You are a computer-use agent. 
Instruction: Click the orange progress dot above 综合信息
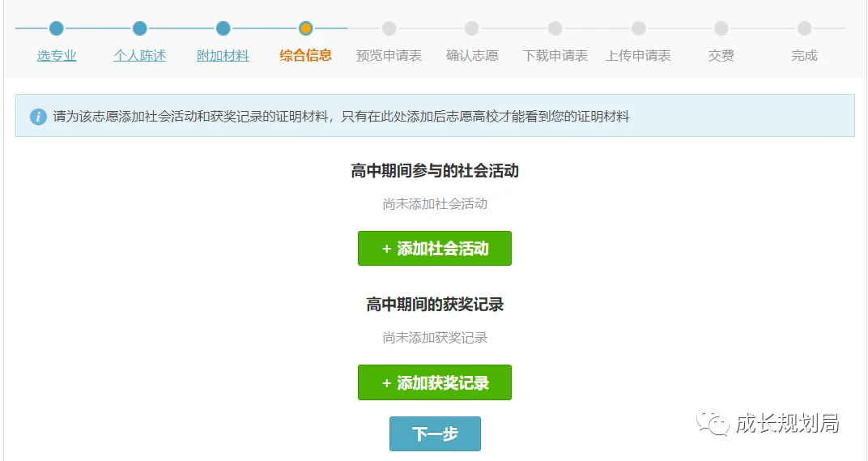tap(305, 28)
